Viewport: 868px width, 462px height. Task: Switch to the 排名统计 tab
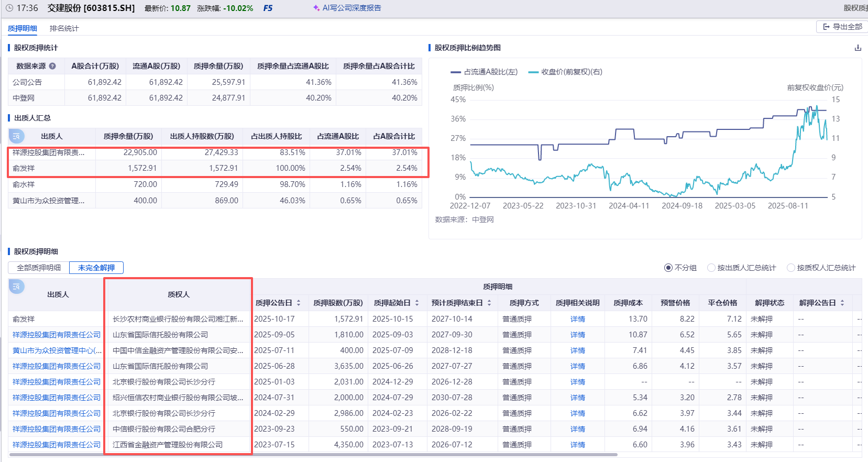64,28
